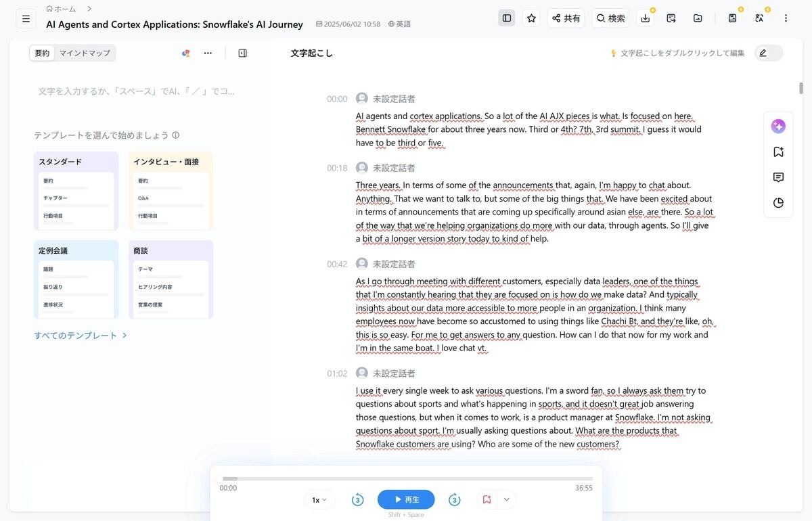Jump to timestamp 00:42 in transcript
This screenshot has width=812, height=521.
pos(337,264)
